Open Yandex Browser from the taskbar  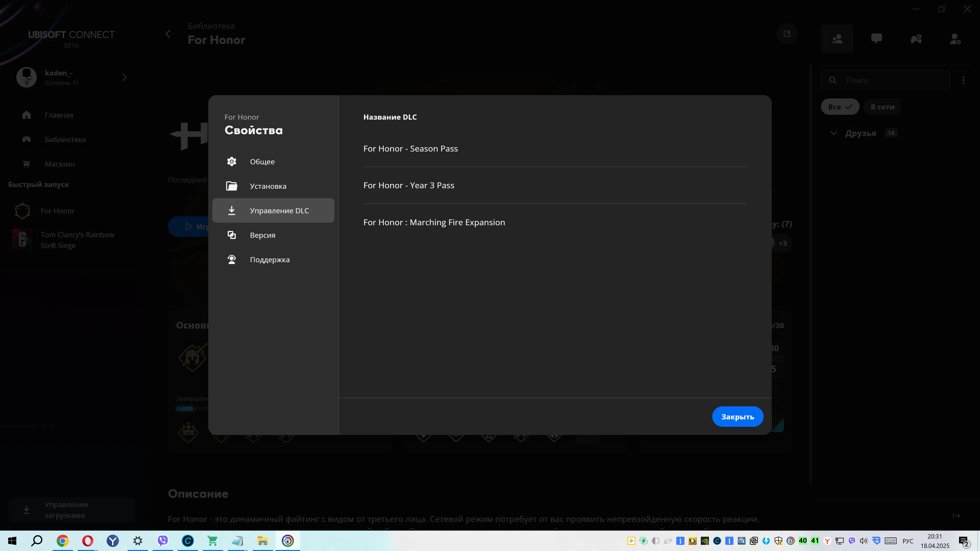click(113, 541)
